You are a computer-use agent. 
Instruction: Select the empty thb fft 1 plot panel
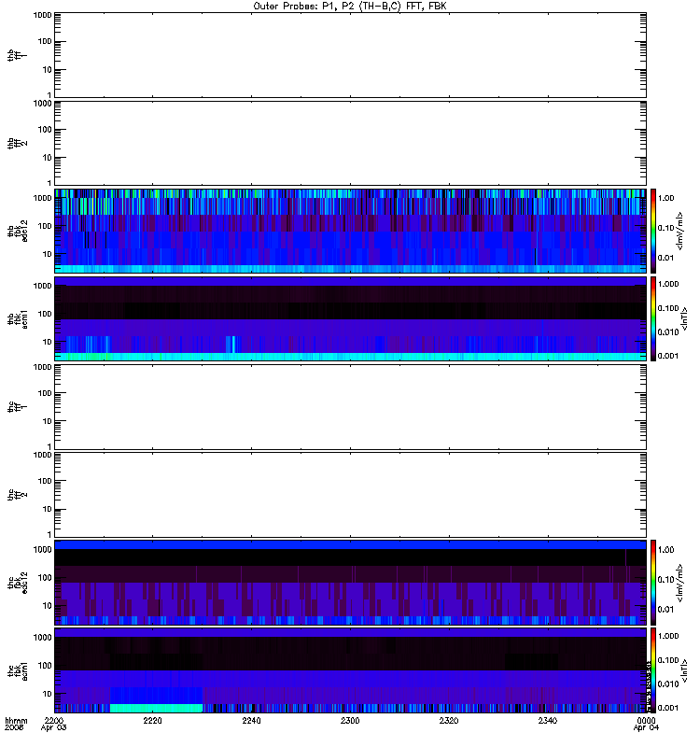click(x=351, y=55)
